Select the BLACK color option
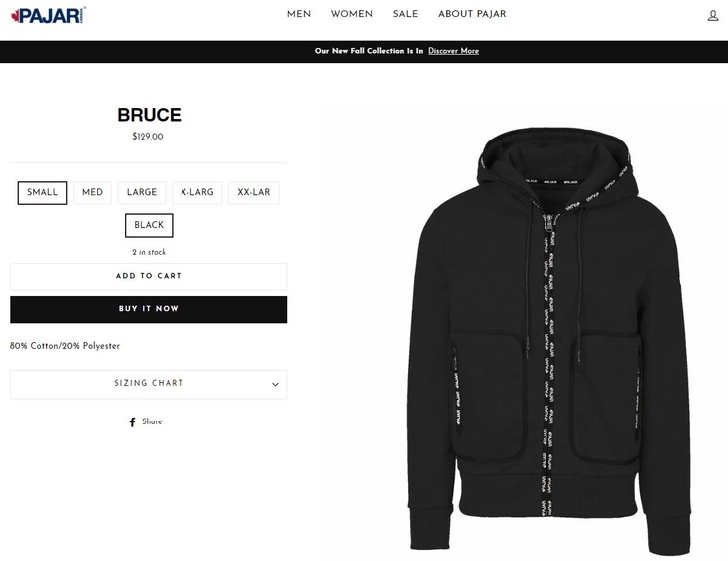The image size is (728, 561). pos(149,225)
